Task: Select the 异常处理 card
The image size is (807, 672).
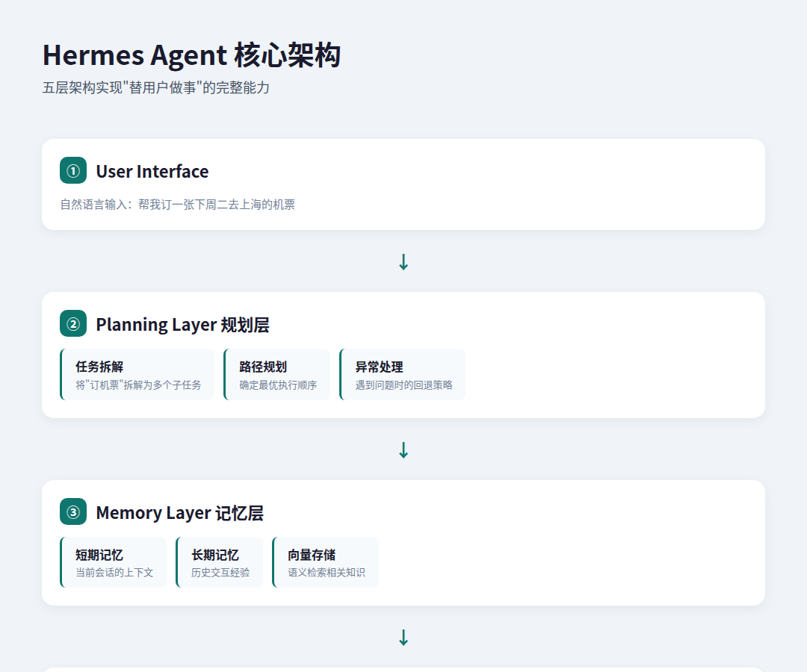Action: pos(403,375)
